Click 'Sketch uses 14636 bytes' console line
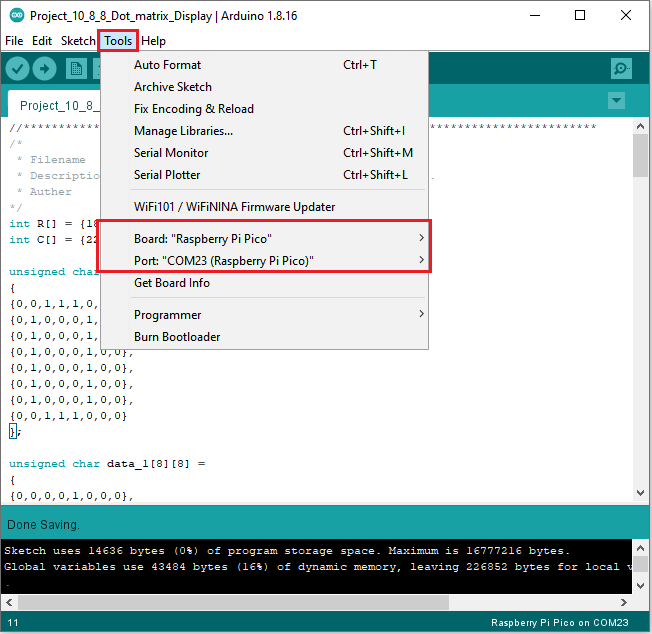652x634 pixels. [x=287, y=551]
